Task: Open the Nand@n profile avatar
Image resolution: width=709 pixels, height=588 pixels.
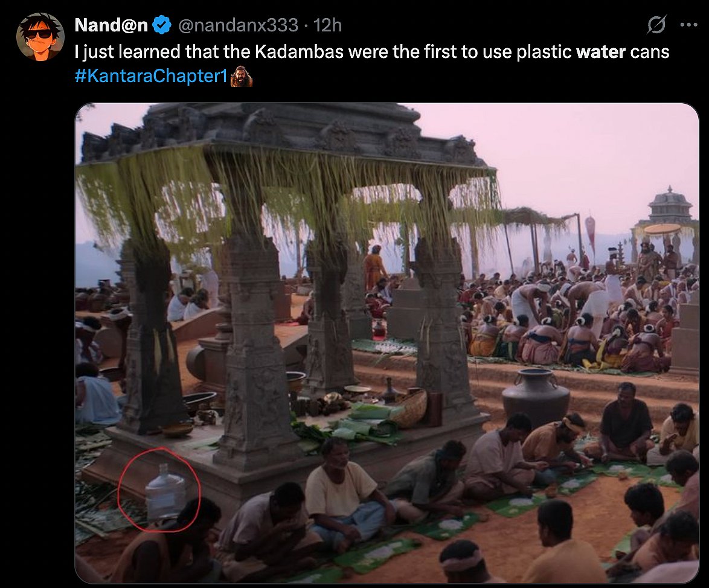Action: click(40, 36)
